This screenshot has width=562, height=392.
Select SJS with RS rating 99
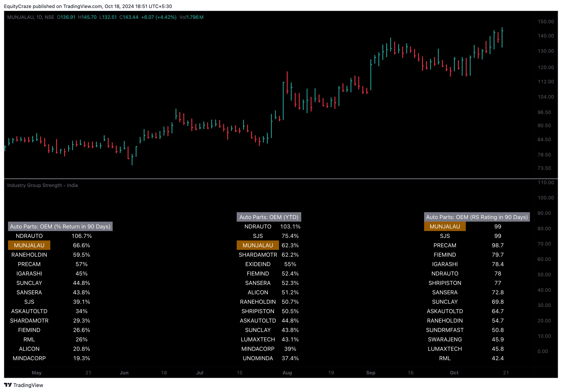pyautogui.click(x=445, y=236)
